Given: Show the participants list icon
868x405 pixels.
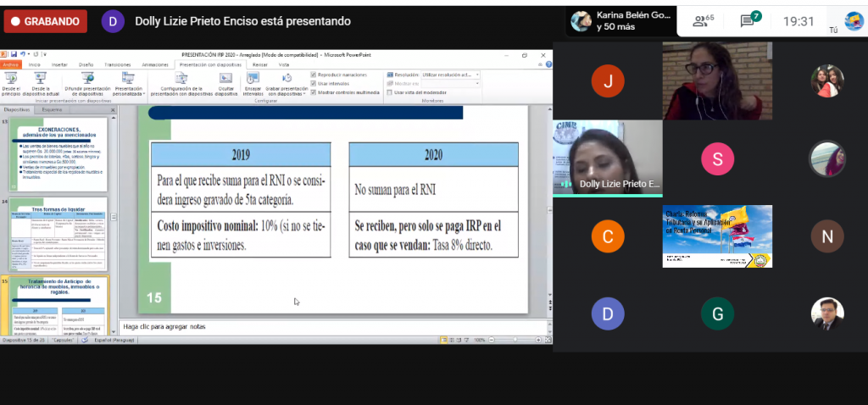Looking at the screenshot, I should point(703,21).
